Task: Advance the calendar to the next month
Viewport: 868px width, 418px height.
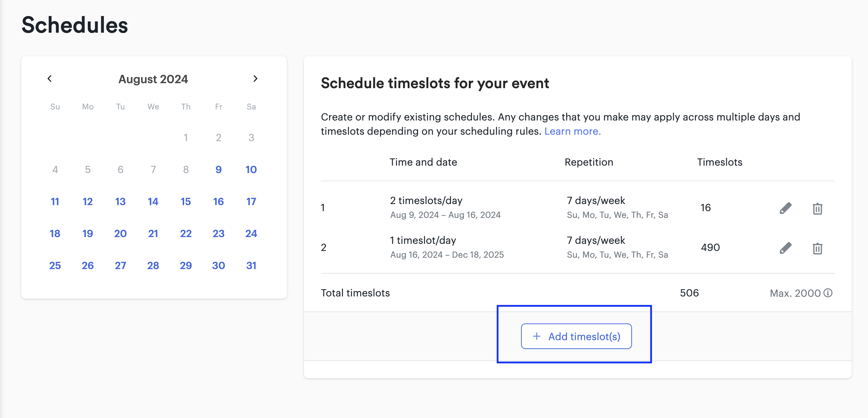Action: pyautogui.click(x=255, y=79)
